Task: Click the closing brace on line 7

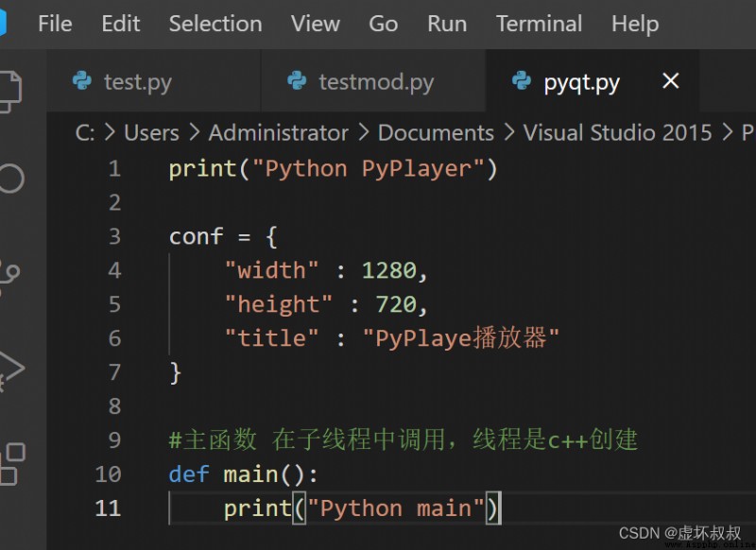Action: (176, 372)
